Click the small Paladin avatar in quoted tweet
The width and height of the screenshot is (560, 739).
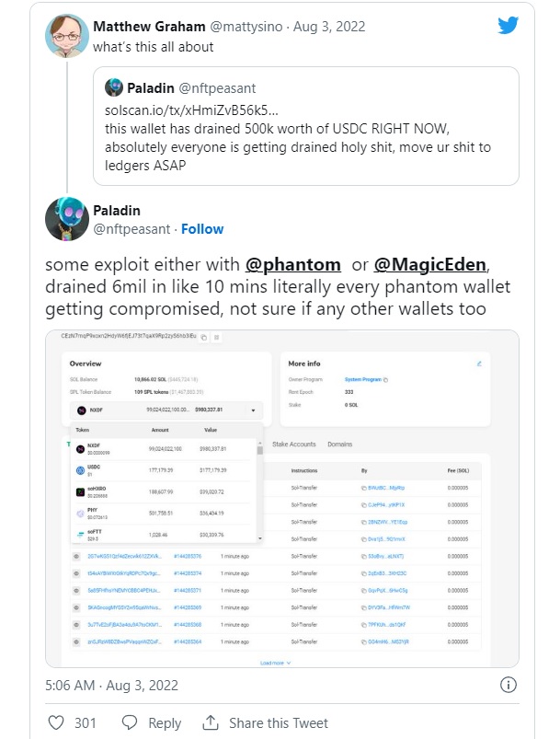click(114, 88)
